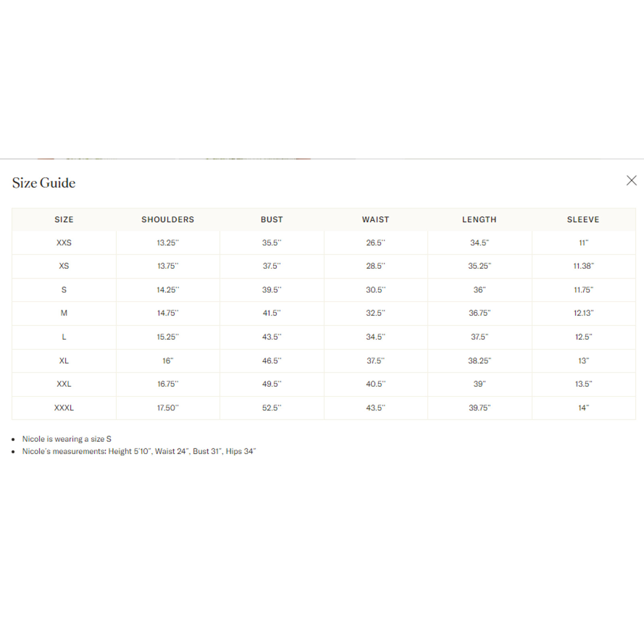644x644 pixels.
Task: Select the XXXL size row label
Action: (x=64, y=408)
